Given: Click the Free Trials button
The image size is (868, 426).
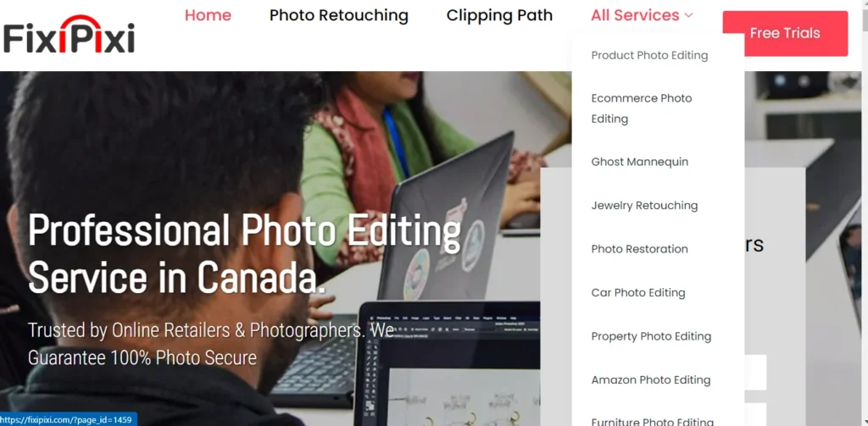Looking at the screenshot, I should 785,33.
